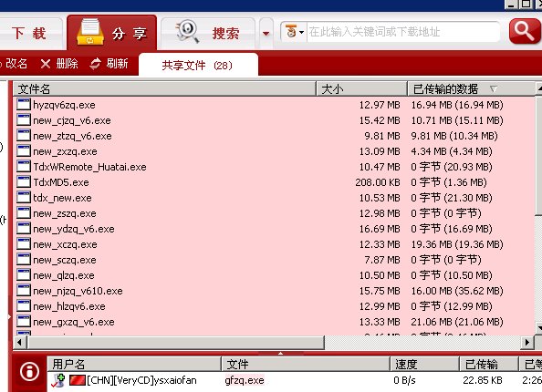Open the dropdown arrow next to 搜索 tab
Screen dimensions: 542x392
(x=266, y=34)
